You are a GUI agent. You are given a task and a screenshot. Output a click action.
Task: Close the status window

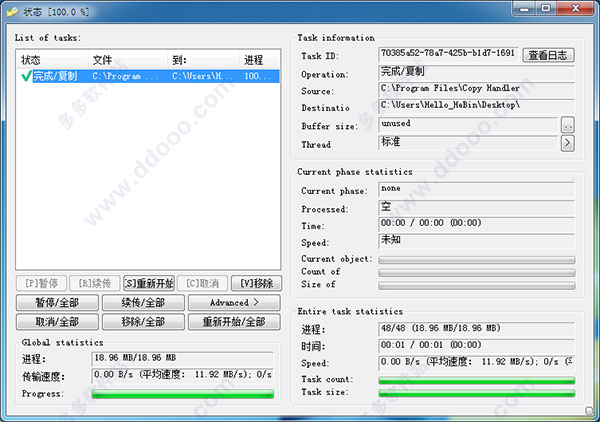coord(576,8)
